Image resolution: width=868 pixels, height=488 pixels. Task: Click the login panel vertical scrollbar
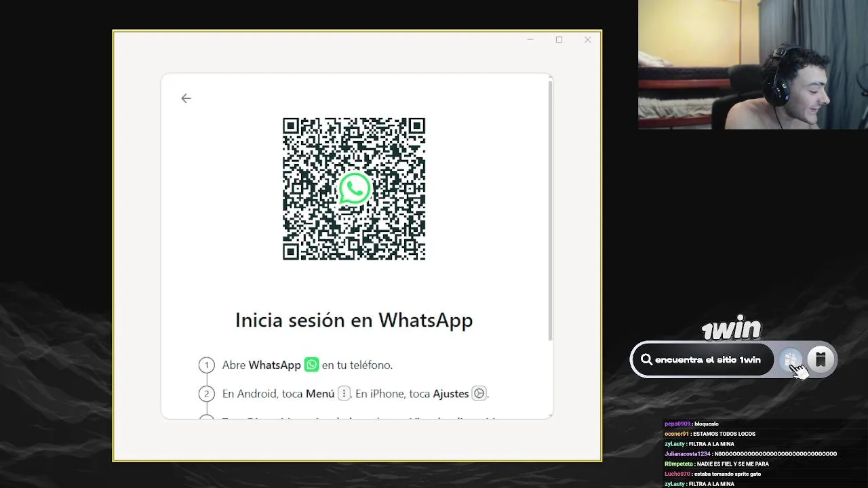pyautogui.click(x=551, y=210)
